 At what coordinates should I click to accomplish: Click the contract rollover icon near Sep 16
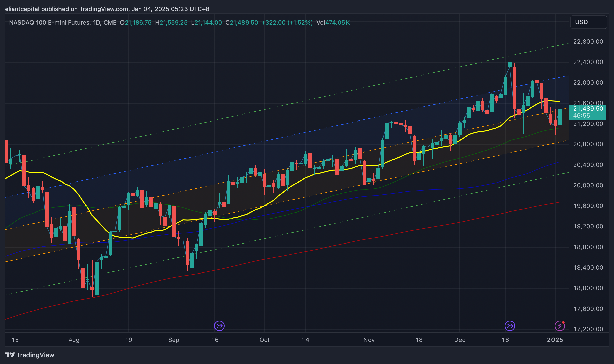(219, 326)
